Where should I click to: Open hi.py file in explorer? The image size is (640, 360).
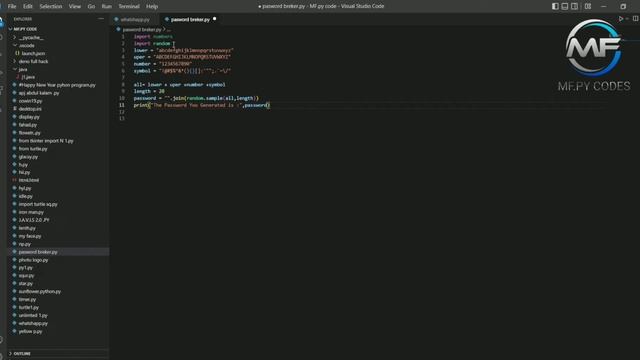[x=24, y=172]
